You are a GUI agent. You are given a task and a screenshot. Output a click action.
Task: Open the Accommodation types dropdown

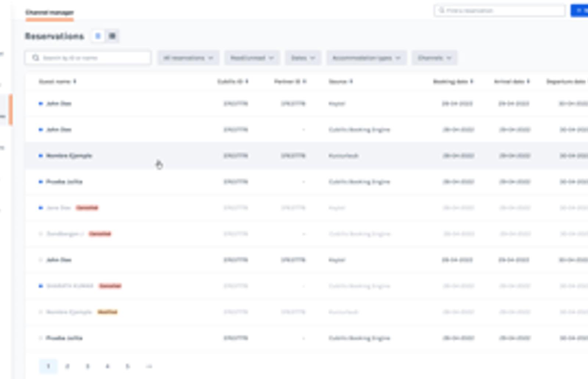pyautogui.click(x=366, y=58)
